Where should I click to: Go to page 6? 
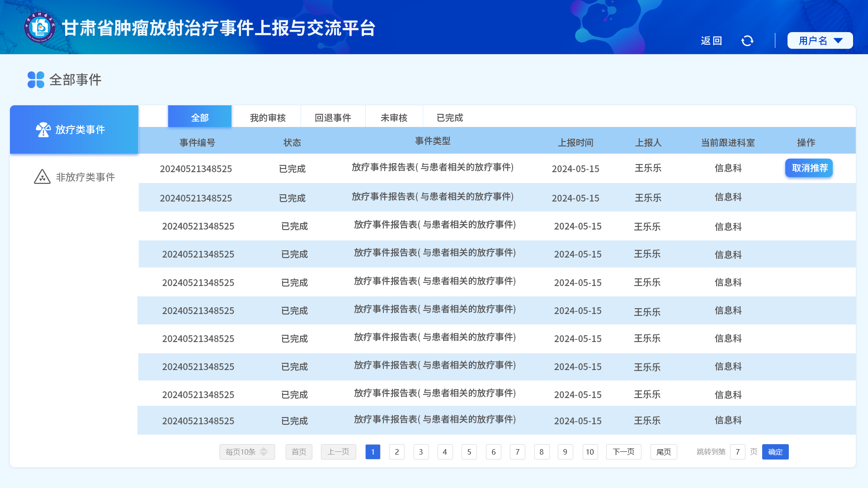tap(494, 452)
